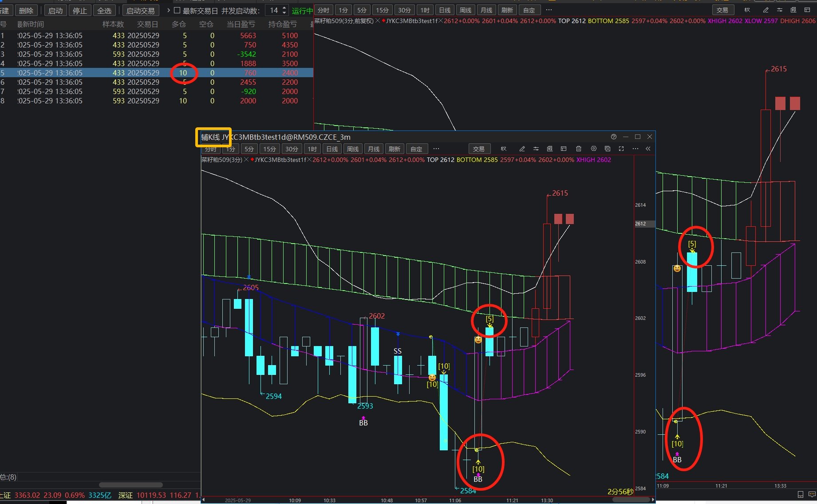Click the pencil drawing tool in main chart toolbar
This screenshot has width=817, height=504.
point(766,10)
